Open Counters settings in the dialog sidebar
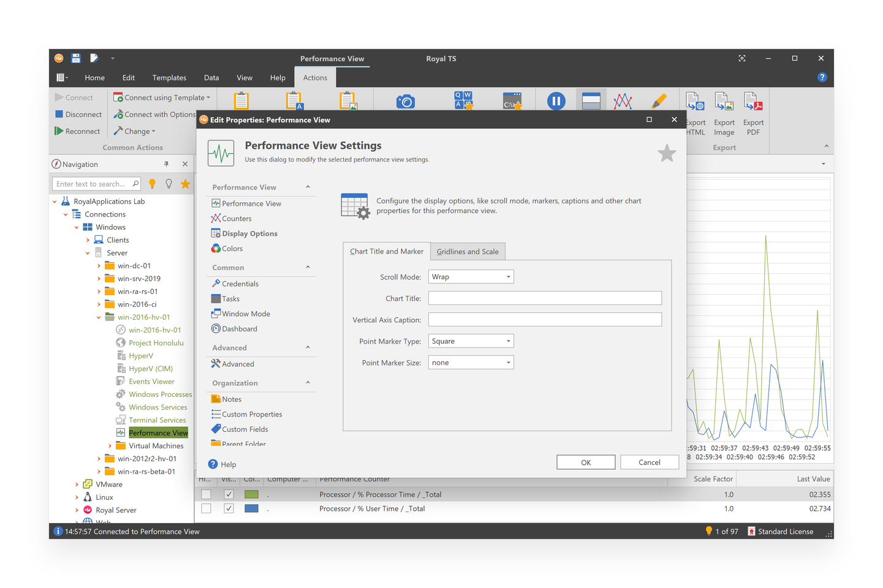Screen dimensions: 883x588 coord(235,218)
